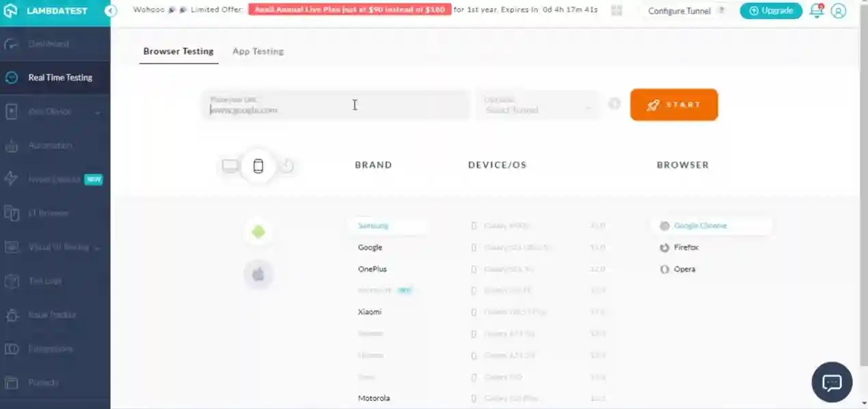The height and width of the screenshot is (409, 868).
Task: Open the user profile avatar menu
Action: point(839,11)
